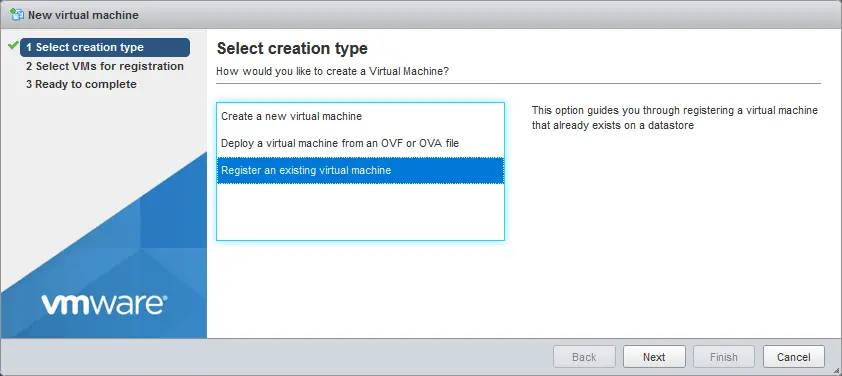This screenshot has height=376, width=842.
Task: Click the green checkmark beside step 1
Action: [13, 46]
